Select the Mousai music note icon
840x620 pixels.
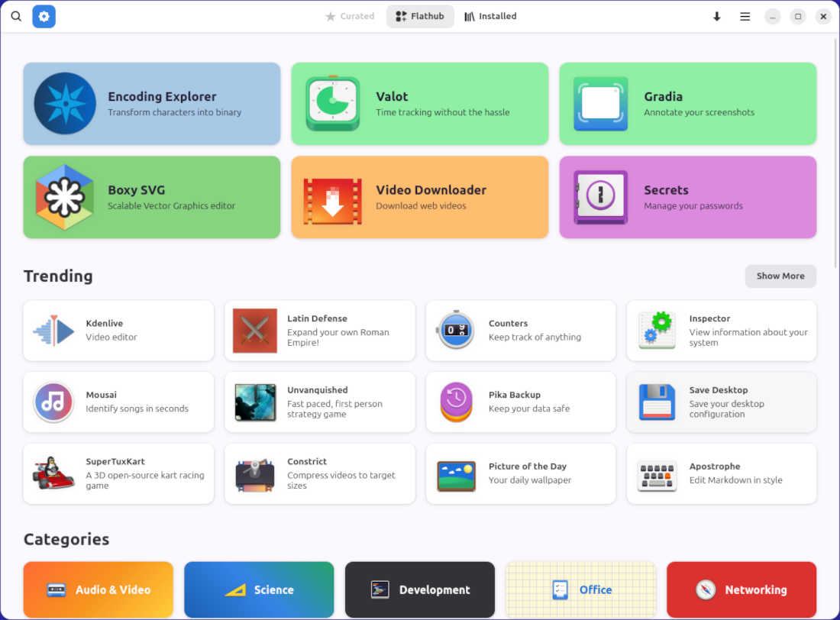(x=53, y=402)
